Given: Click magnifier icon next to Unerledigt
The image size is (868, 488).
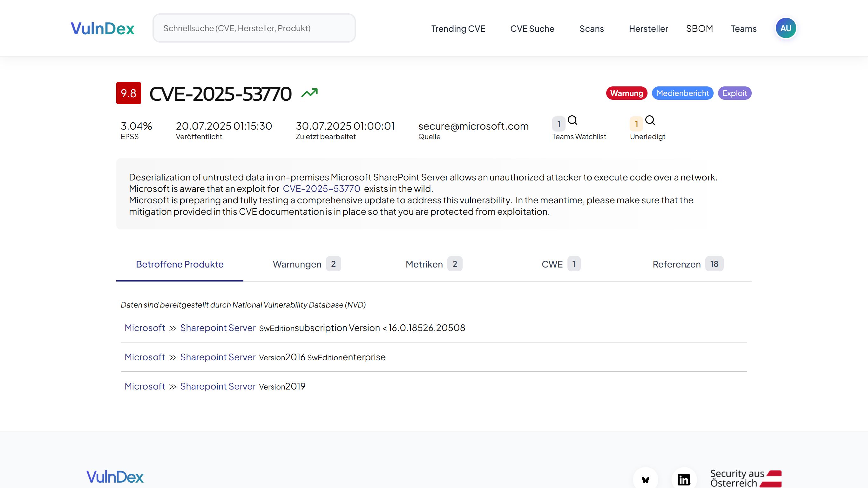Looking at the screenshot, I should coord(650,120).
